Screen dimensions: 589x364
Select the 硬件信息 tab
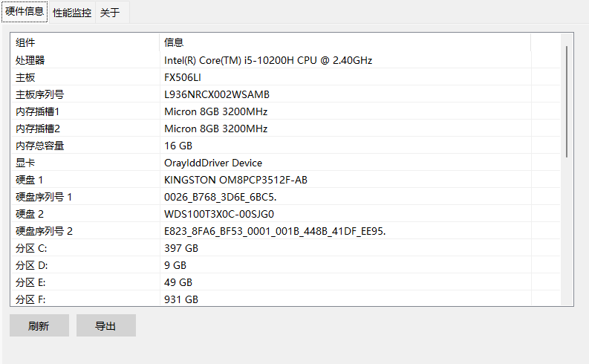[25, 12]
